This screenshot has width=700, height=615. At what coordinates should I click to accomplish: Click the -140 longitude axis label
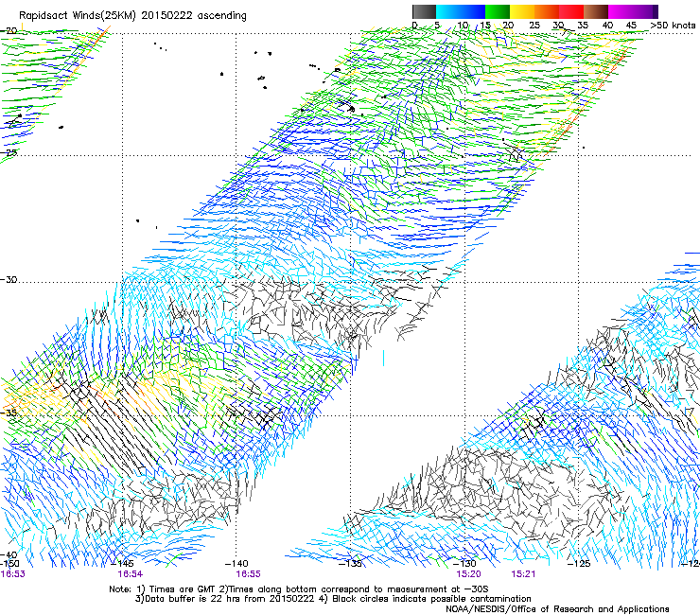[236, 564]
